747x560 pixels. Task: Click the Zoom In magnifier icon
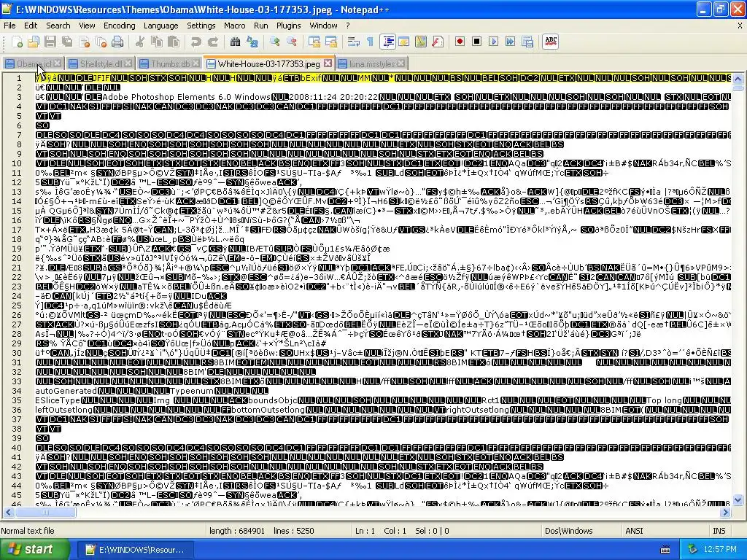274,42
